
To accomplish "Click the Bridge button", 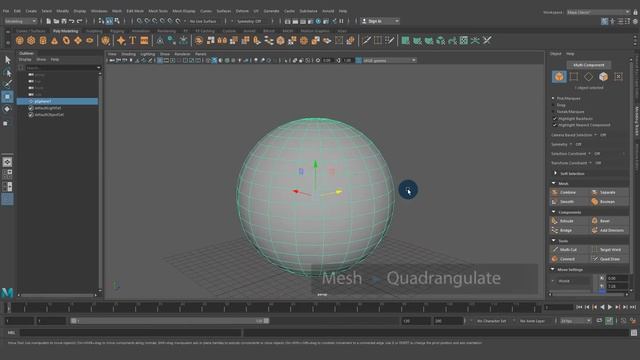I will click(x=569, y=230).
